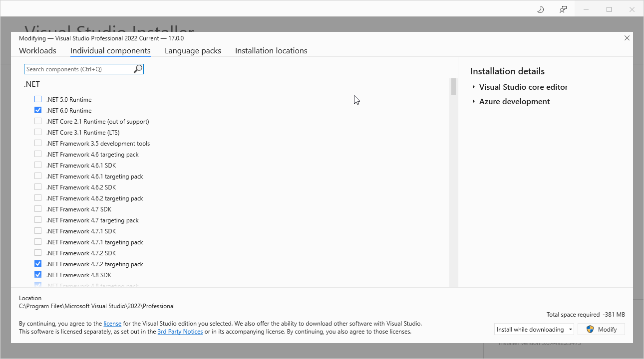Image resolution: width=644 pixels, height=359 pixels.
Task: Open the license link
Action: (x=112, y=324)
